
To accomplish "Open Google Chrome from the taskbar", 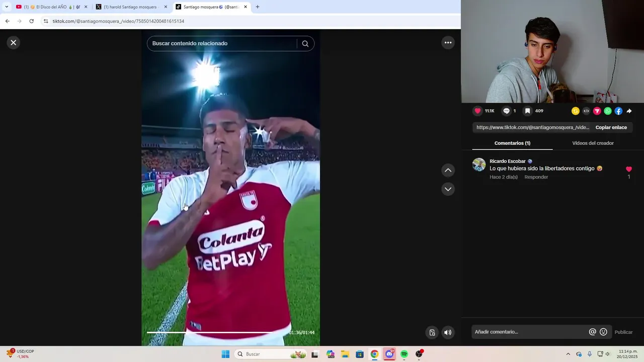I will coord(374,354).
